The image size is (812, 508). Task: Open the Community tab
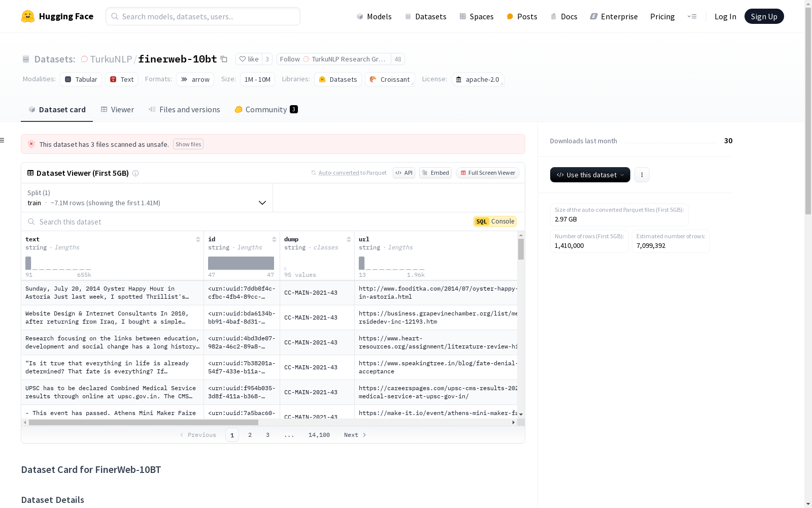click(x=266, y=110)
